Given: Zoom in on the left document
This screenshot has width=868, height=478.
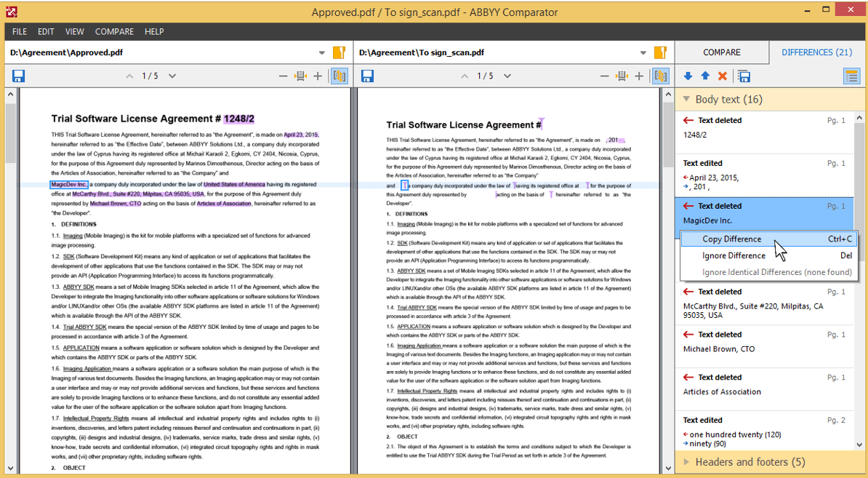Looking at the screenshot, I should coord(318,76).
